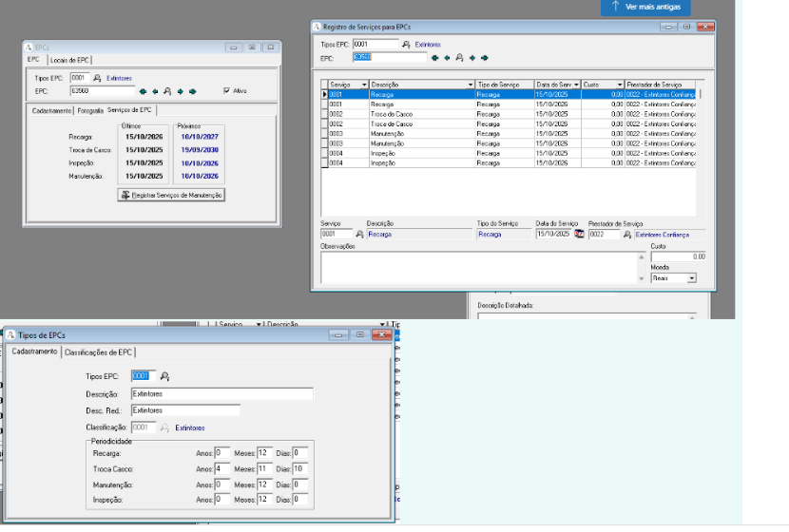Click first-record arrow in EPCs window
The height and width of the screenshot is (532, 789).
[x=144, y=91]
